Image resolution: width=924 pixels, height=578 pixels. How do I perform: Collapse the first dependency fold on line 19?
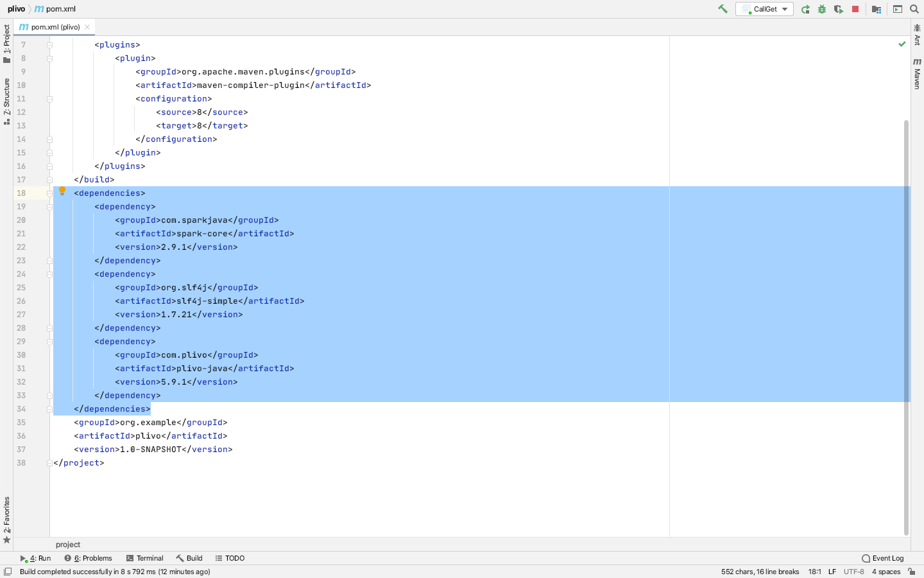coord(49,207)
